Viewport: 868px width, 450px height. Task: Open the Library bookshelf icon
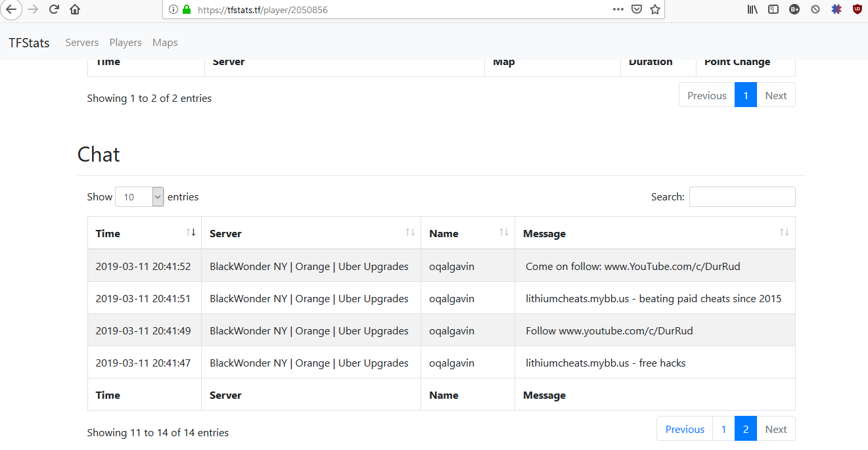coord(752,9)
